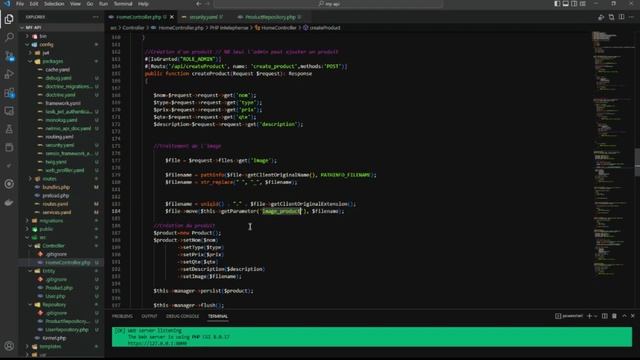Click the Split Editor Right icon
The width and height of the screenshot is (640, 360).
coord(621,17)
